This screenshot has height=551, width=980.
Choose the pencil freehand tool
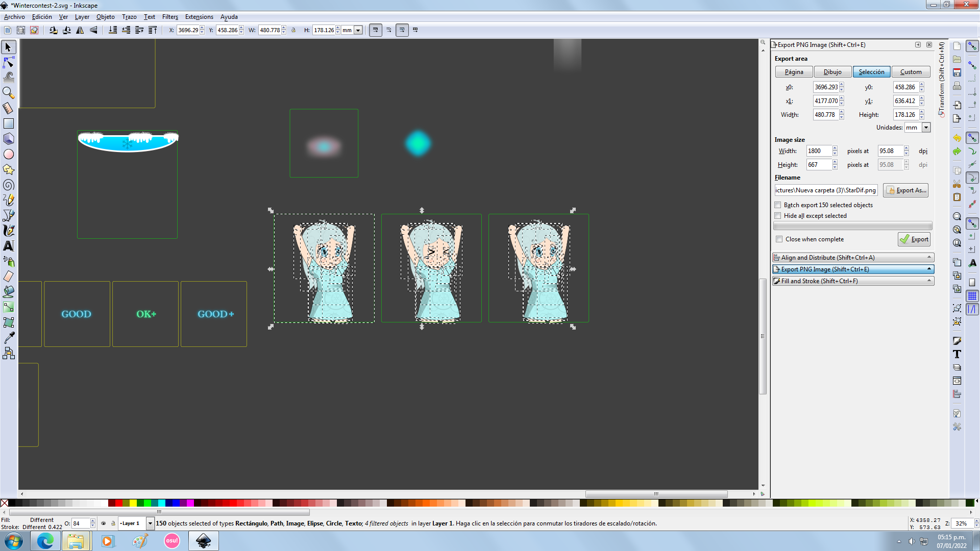(x=8, y=200)
